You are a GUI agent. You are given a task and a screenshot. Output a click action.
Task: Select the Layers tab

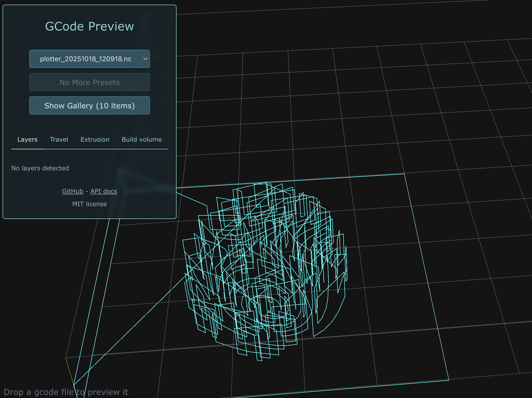pos(27,139)
